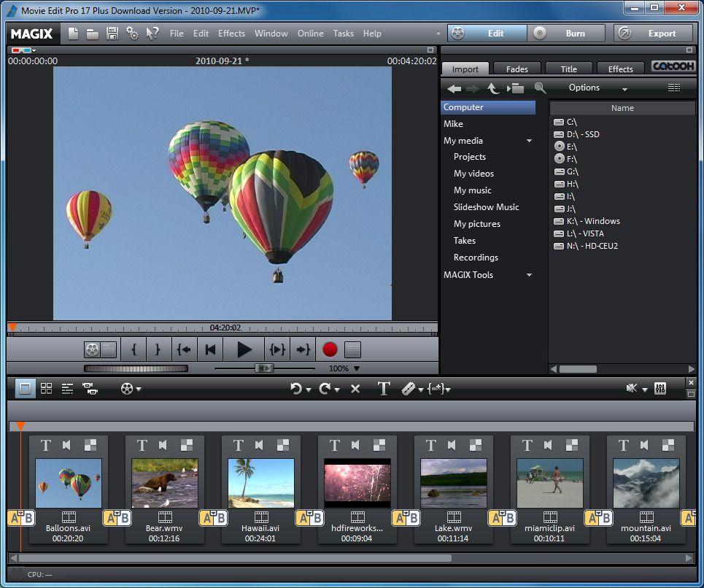Open the File menu
Image resolution: width=704 pixels, height=588 pixels.
tap(177, 34)
